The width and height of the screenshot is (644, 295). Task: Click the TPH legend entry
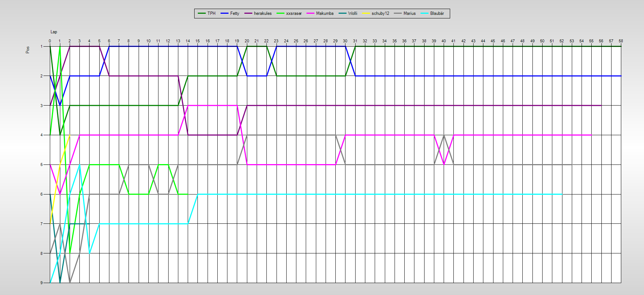[207, 13]
